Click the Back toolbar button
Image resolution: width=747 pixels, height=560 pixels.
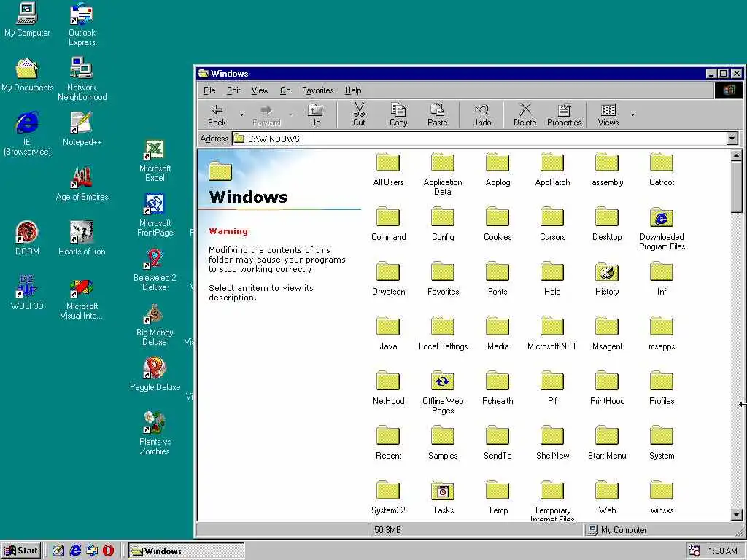coord(217,114)
